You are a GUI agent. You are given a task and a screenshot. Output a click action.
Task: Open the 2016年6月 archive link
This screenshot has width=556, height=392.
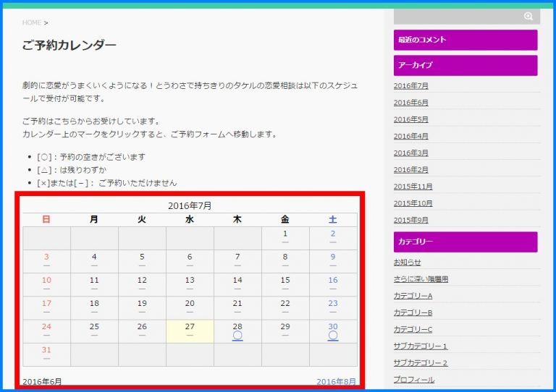pos(411,103)
